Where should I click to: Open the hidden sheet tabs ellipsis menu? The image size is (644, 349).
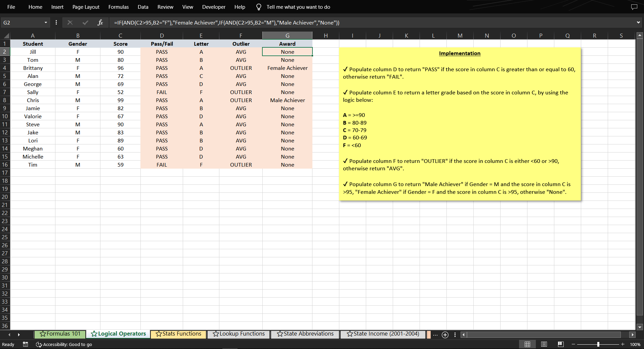435,335
